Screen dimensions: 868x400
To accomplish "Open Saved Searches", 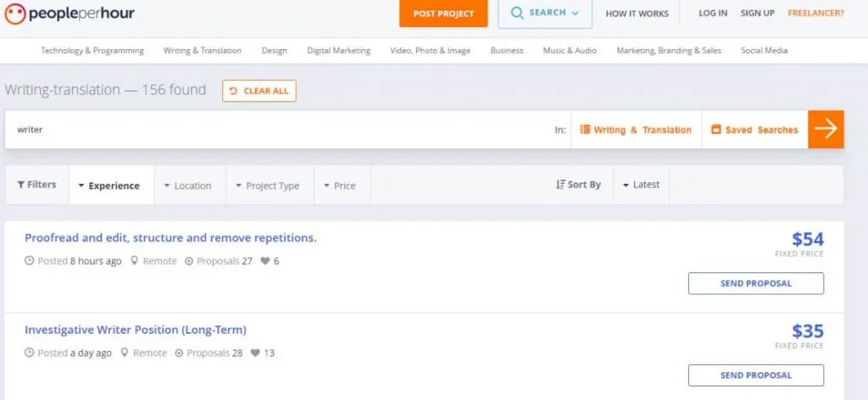I will point(755,130).
